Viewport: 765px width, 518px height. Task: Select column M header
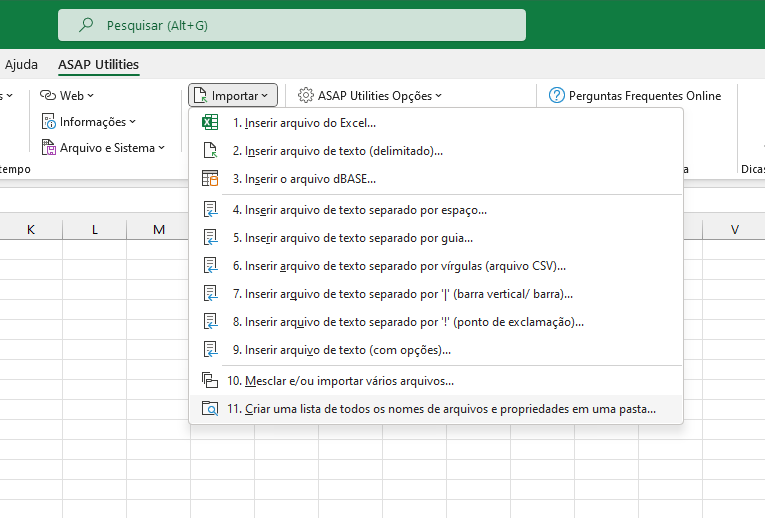158,229
